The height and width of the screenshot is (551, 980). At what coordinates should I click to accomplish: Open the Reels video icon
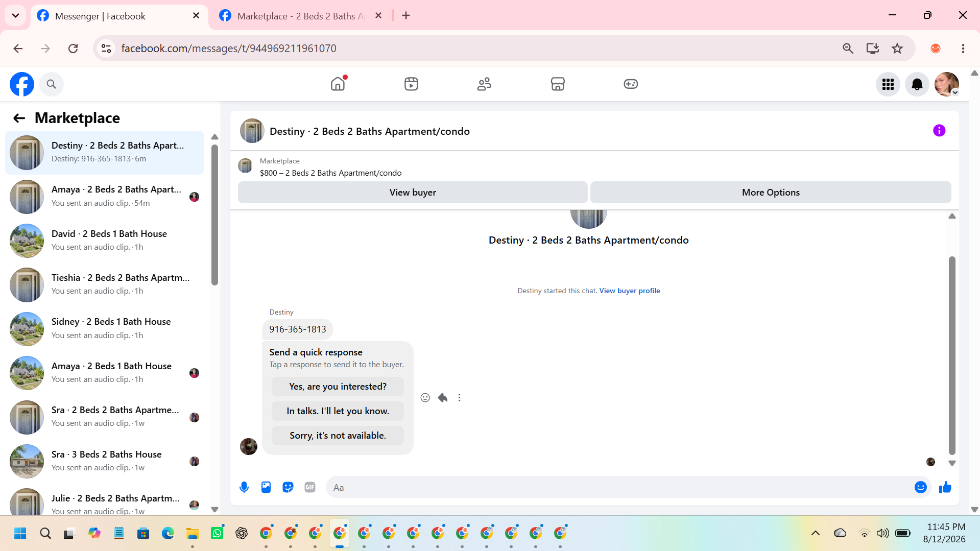pos(411,84)
